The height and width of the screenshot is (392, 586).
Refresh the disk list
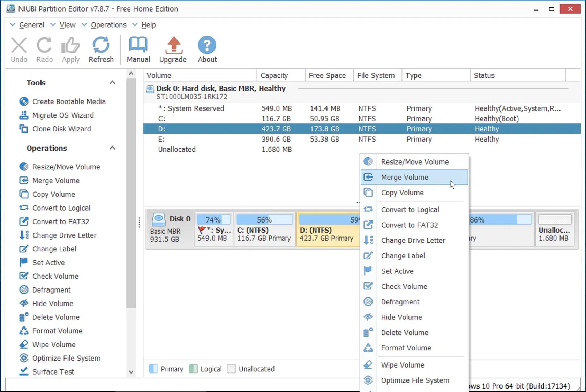101,49
